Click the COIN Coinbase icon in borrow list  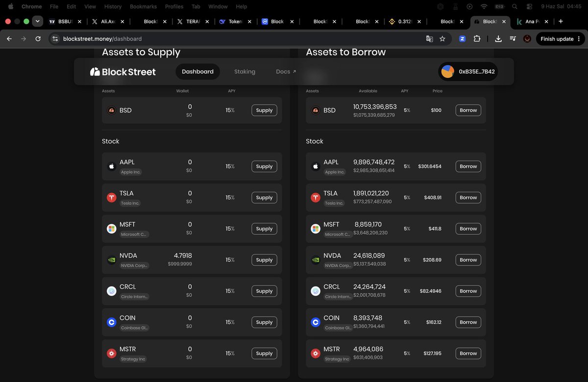click(x=316, y=322)
